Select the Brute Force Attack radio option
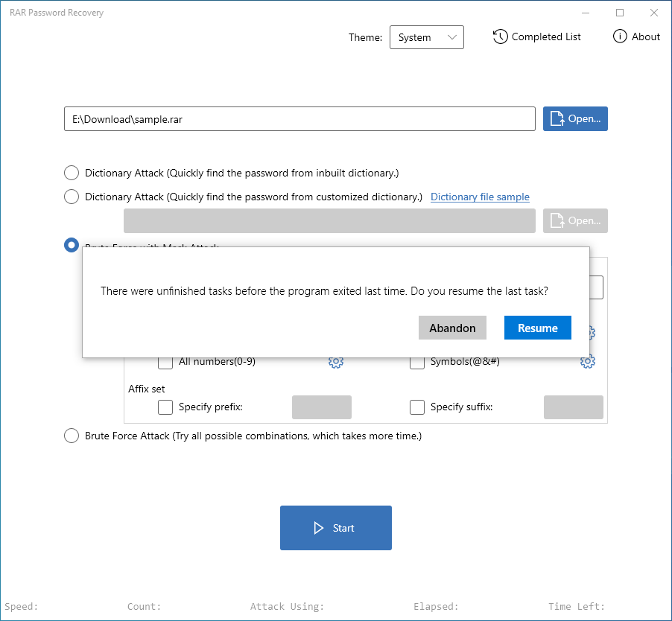This screenshot has width=672, height=621. click(x=72, y=436)
